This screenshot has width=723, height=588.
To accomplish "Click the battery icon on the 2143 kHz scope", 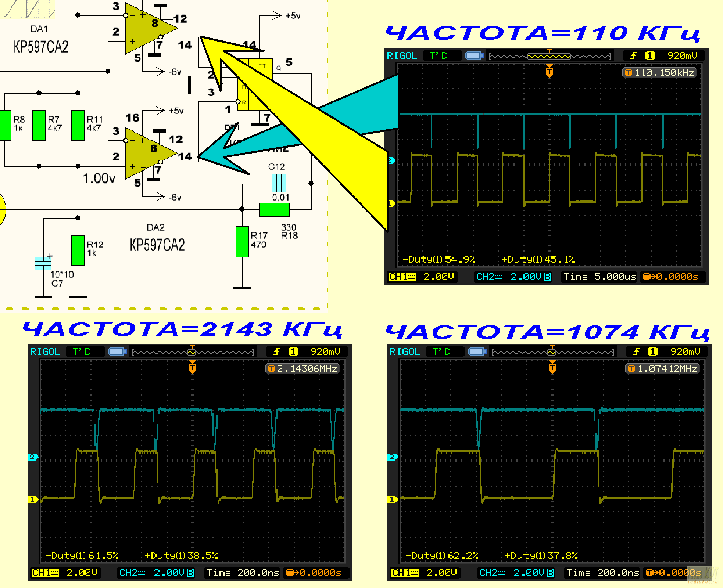I will coord(117,351).
